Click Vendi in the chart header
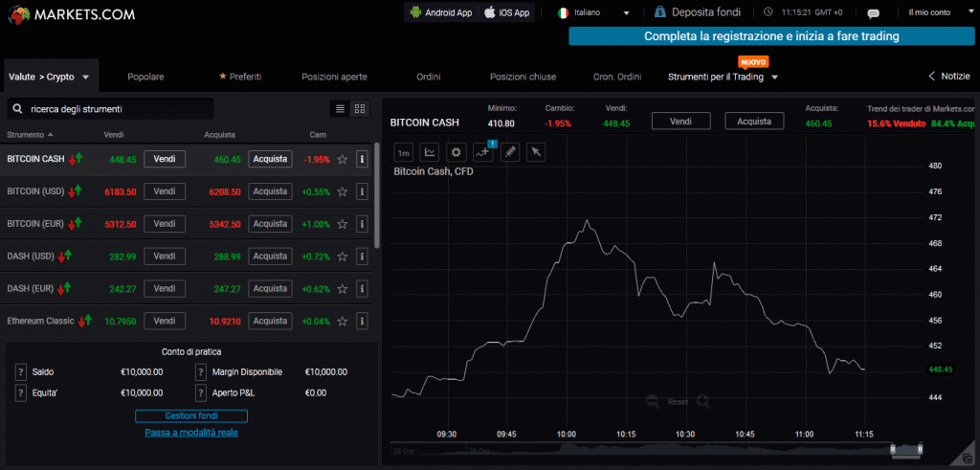980x470 pixels. 680,121
